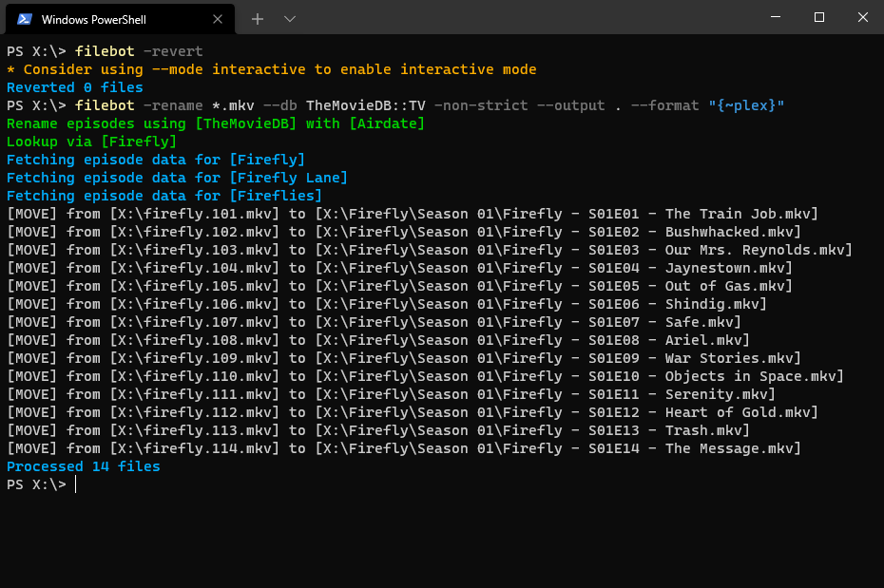The width and height of the screenshot is (884, 588).
Task: Click the terminal window title bar
Action: tap(475, 18)
